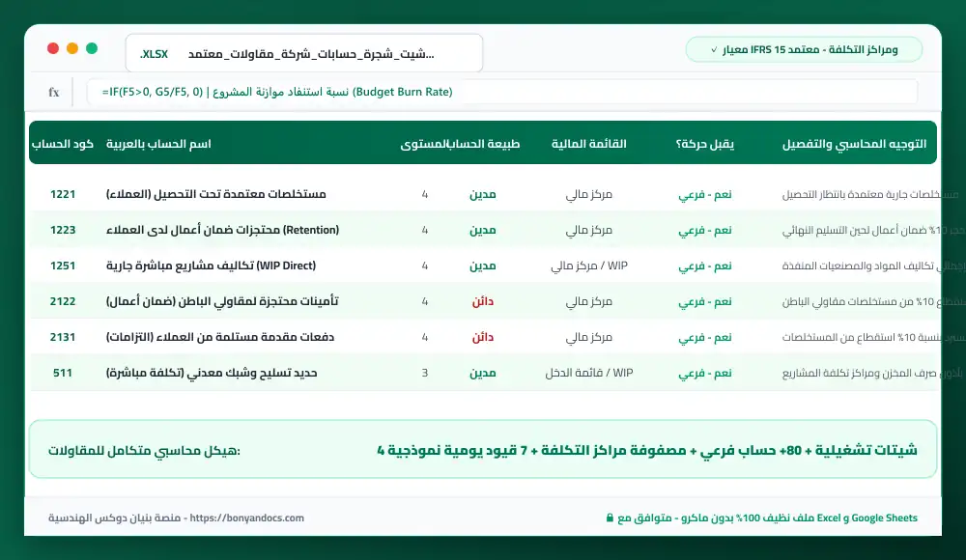966x560 pixels.
Task: Click the نعم - فرعي cell in row 511
Action: (x=705, y=374)
